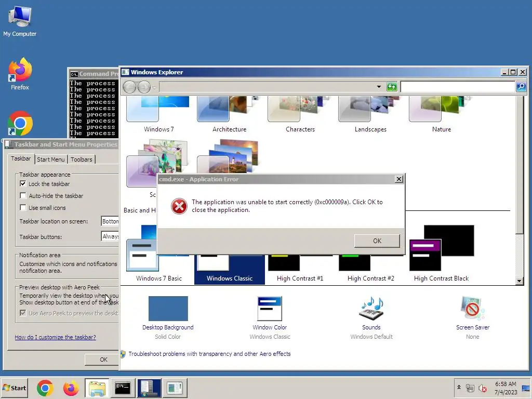Switch to Command Prompt taskbar button
The height and width of the screenshot is (399, 532).
123,388
